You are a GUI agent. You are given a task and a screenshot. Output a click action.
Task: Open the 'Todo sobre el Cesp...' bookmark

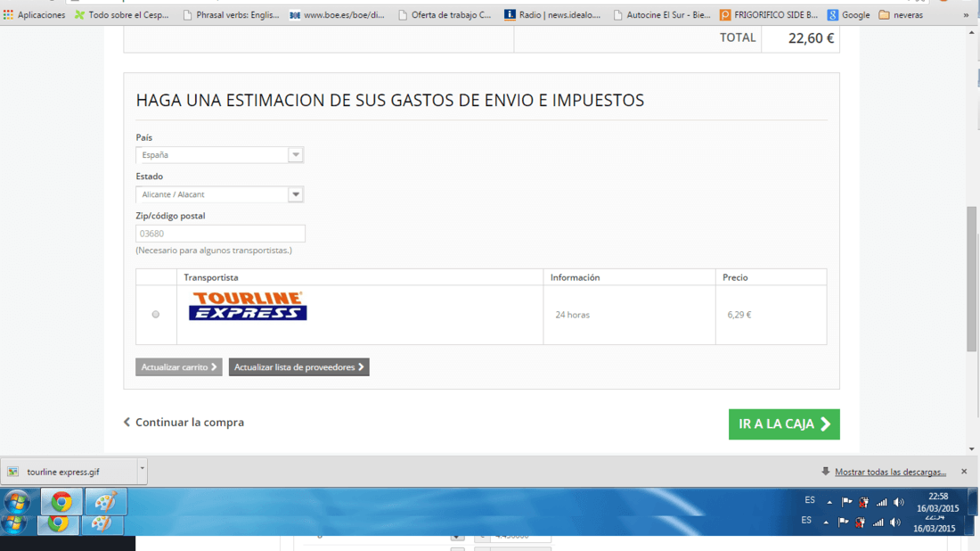122,14
